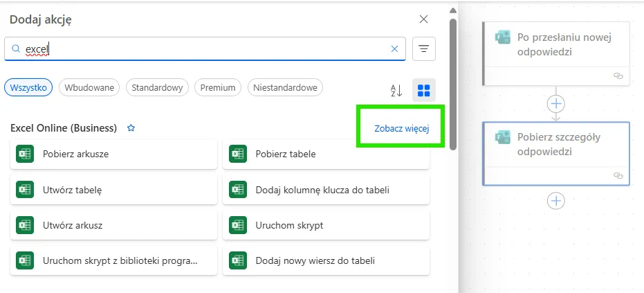Screen dimensions: 644x293
Task: Select the Wszystko filter chip
Action: point(29,87)
